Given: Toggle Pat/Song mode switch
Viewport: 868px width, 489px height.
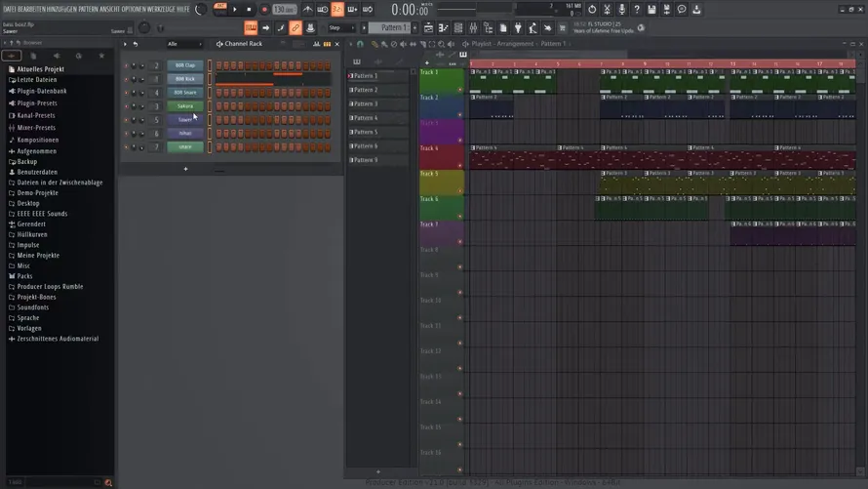Looking at the screenshot, I should (220, 9).
